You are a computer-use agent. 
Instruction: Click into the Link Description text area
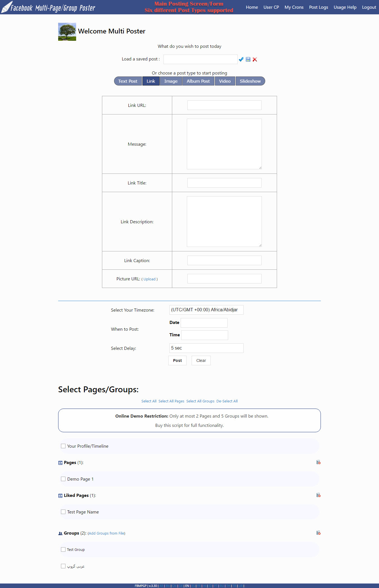click(224, 222)
